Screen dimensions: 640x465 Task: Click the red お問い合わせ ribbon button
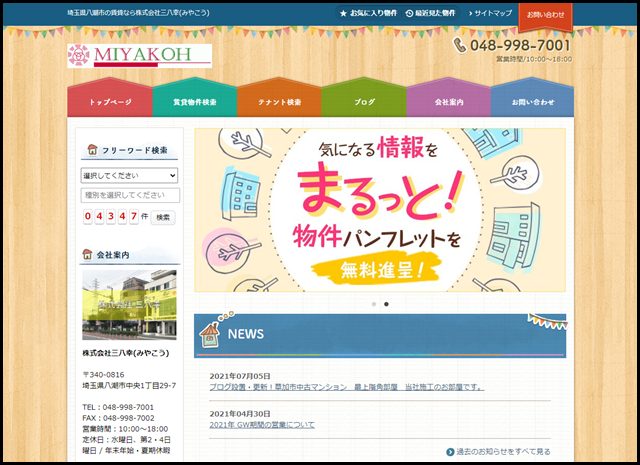pyautogui.click(x=545, y=16)
